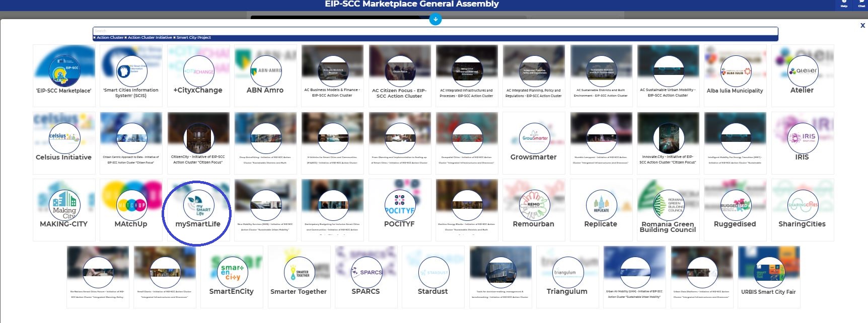Open the Stardust project card
The image size is (868, 323).
pyautogui.click(x=433, y=277)
